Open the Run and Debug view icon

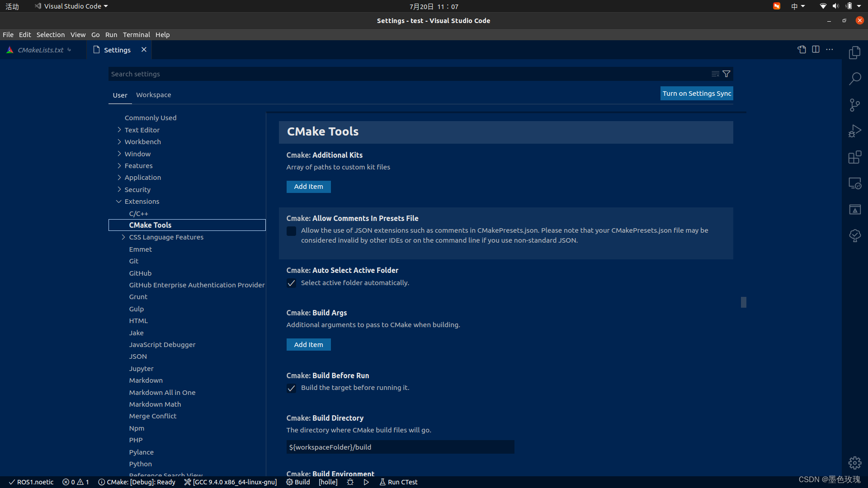pyautogui.click(x=854, y=131)
